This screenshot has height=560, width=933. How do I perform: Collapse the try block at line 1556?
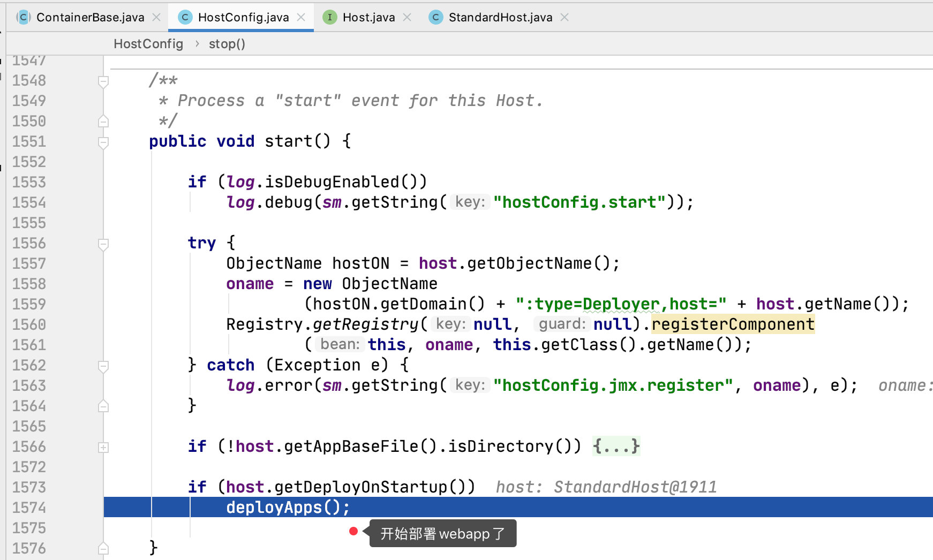[x=103, y=244]
